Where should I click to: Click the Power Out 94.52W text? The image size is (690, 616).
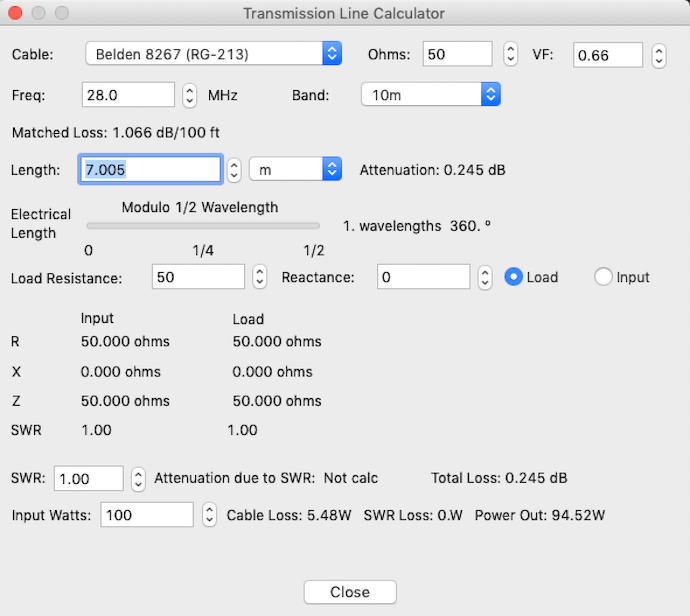click(540, 515)
